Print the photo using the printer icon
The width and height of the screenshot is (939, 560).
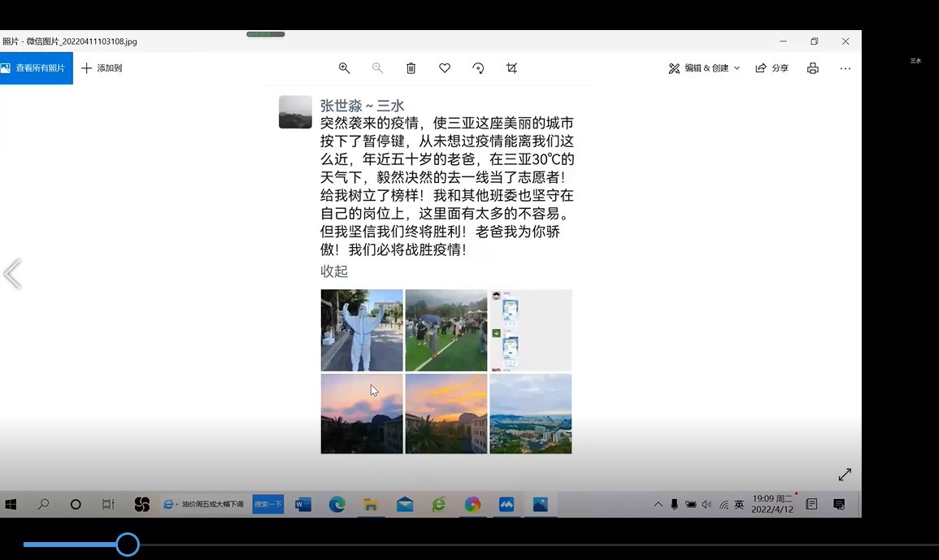(812, 68)
